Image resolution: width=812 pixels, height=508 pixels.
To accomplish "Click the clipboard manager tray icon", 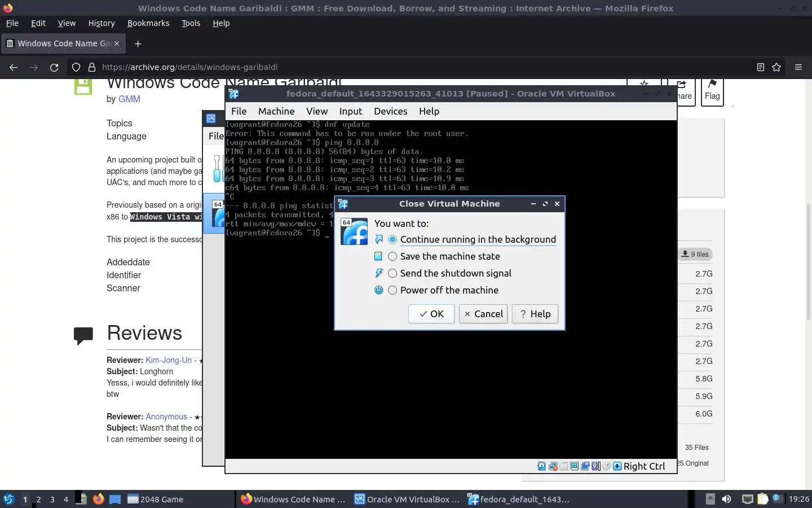I will coord(762,499).
